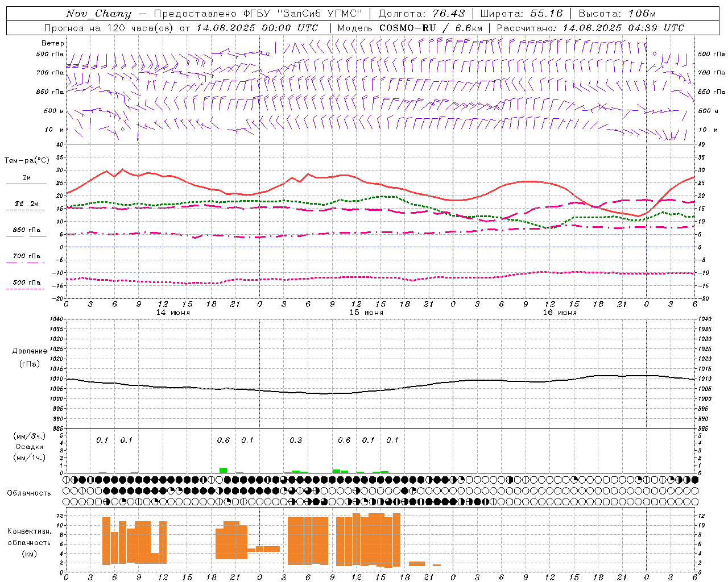Select the Td 2м legend label
Screen dimensions: 728x582
click(x=26, y=203)
